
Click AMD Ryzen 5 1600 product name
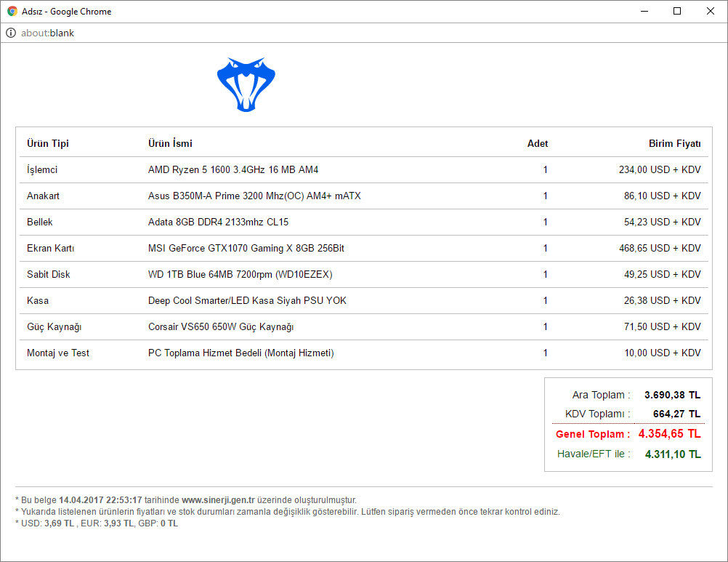233,169
